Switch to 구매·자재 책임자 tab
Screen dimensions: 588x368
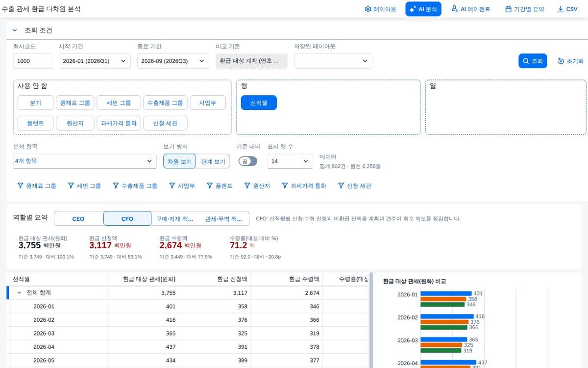(x=175, y=218)
